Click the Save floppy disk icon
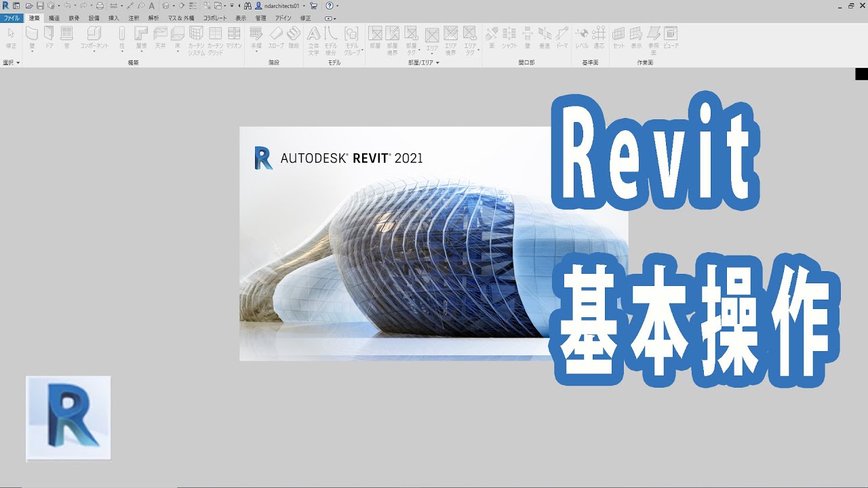Screen dimensions: 868x488 click(40, 5)
